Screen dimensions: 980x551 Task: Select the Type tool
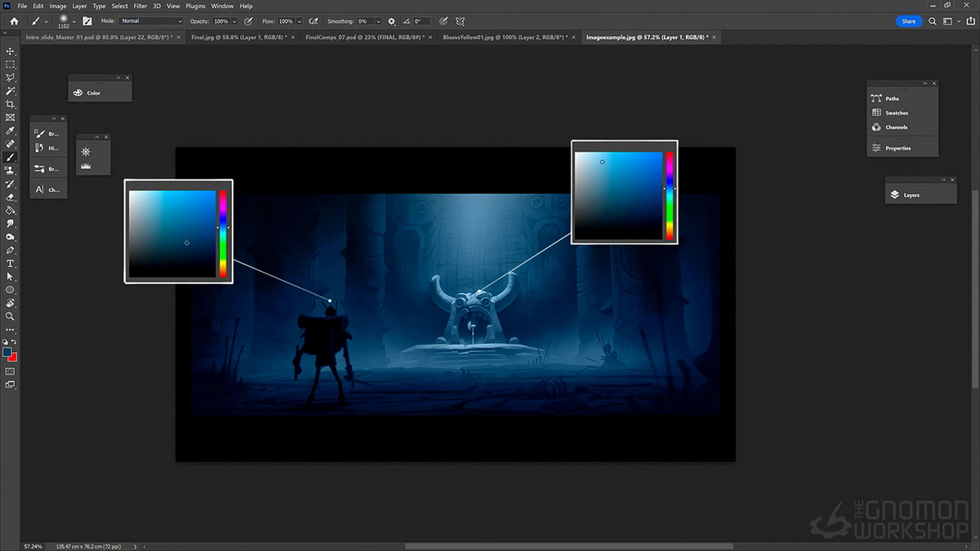pyautogui.click(x=11, y=264)
